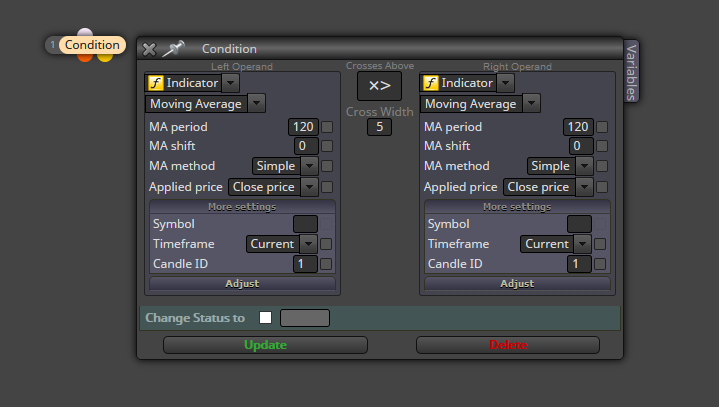Edit left operand Candle ID field
719x407 pixels.
[x=305, y=264]
